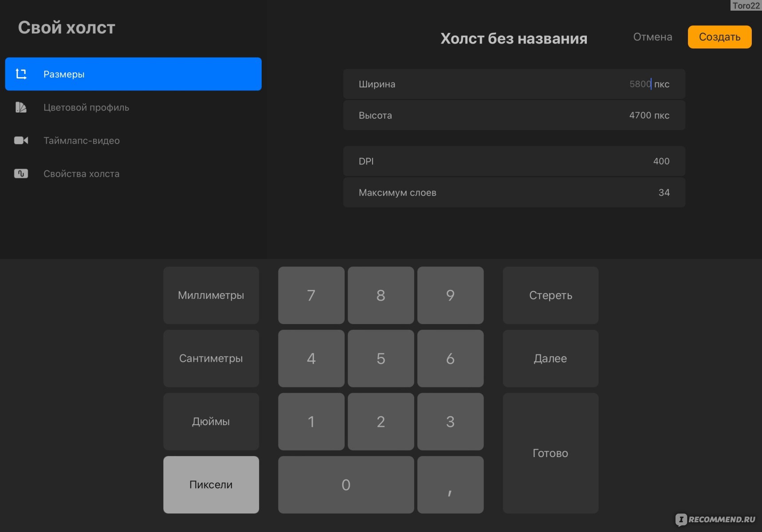The image size is (762, 532).
Task: Tap keypad digit 0
Action: click(346, 485)
